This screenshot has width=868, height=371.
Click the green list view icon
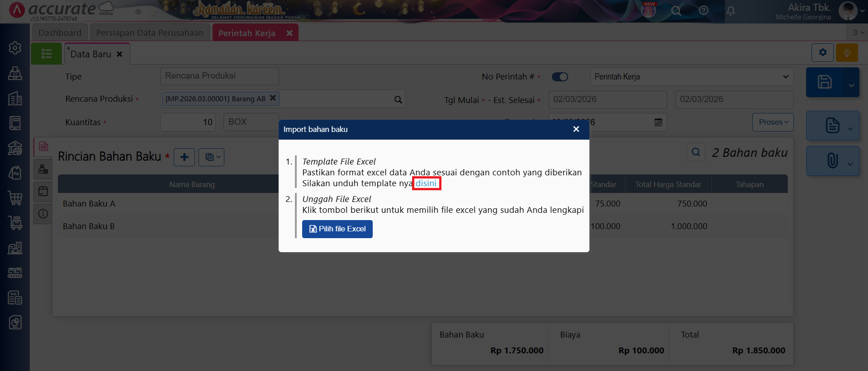pos(46,54)
